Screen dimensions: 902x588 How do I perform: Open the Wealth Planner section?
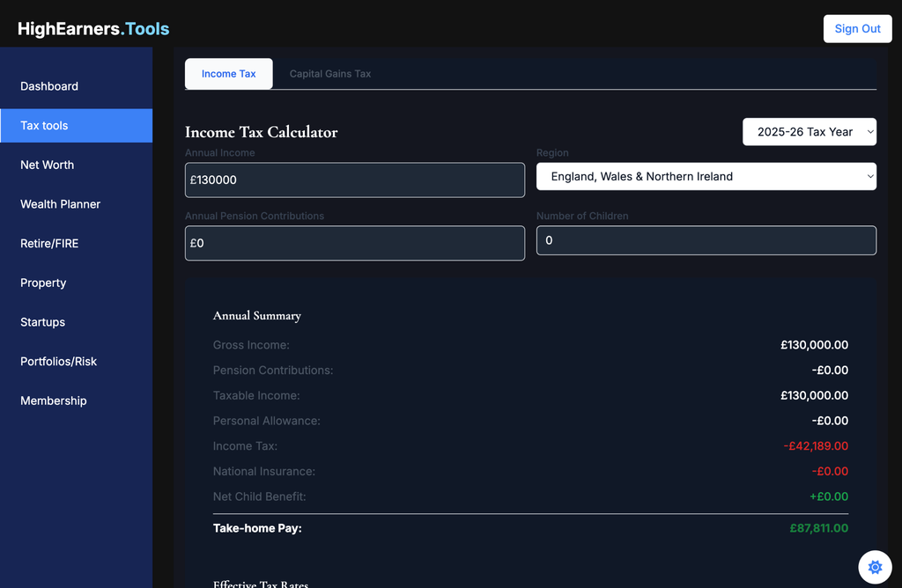(x=61, y=204)
